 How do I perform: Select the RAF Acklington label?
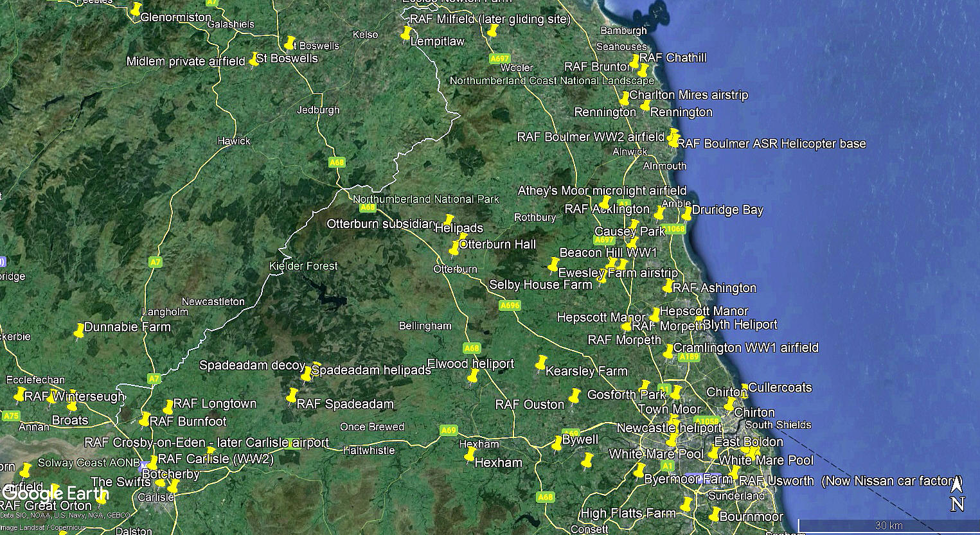(x=607, y=209)
